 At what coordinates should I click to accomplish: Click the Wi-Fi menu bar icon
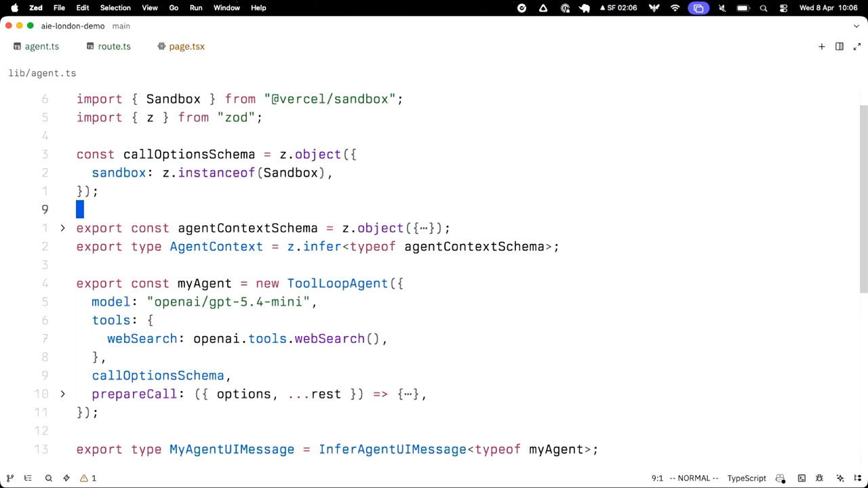tap(675, 7)
